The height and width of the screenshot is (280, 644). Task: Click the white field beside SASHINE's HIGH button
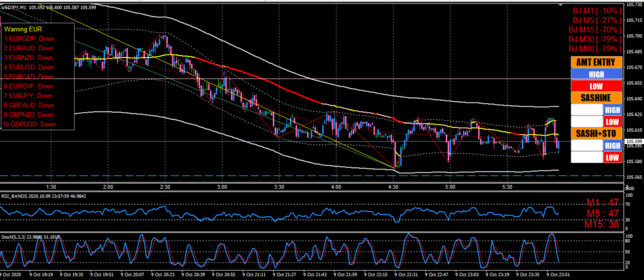(586, 109)
